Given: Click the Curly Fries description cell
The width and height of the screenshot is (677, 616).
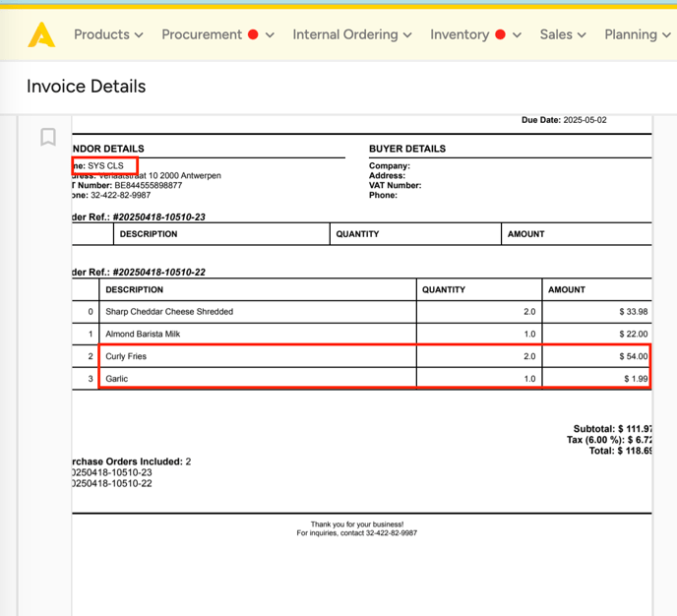Looking at the screenshot, I should pyautogui.click(x=126, y=356).
